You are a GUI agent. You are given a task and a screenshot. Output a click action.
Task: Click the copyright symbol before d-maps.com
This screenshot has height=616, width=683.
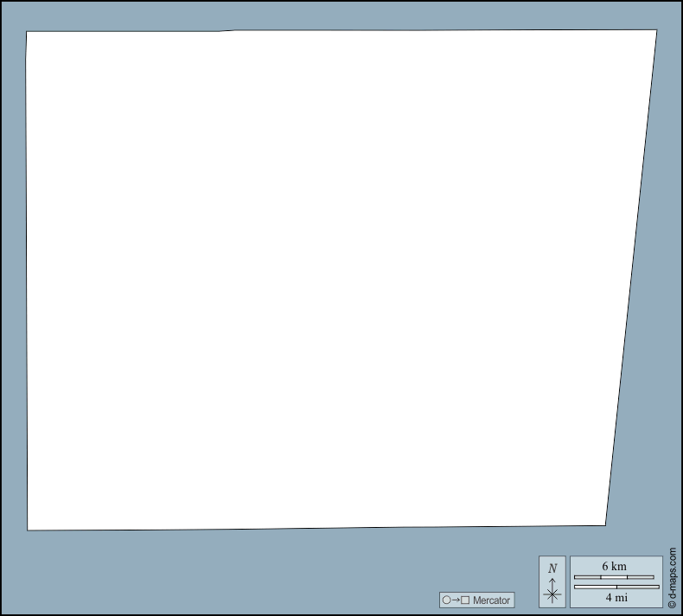[672, 605]
